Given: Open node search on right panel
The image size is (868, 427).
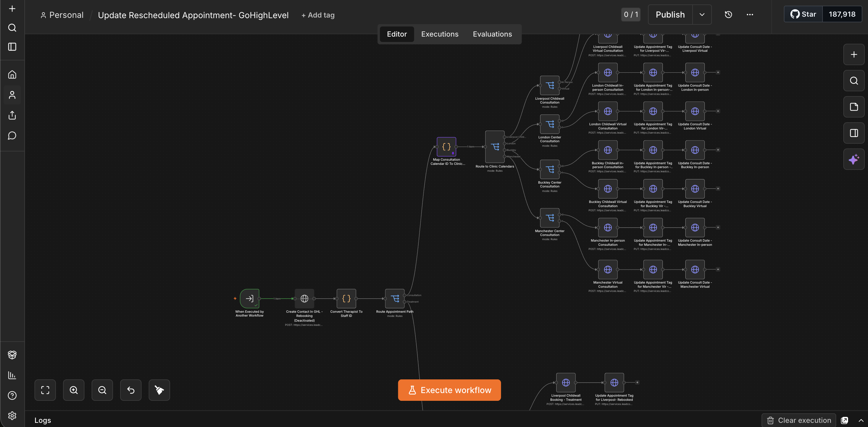Looking at the screenshot, I should [x=854, y=81].
